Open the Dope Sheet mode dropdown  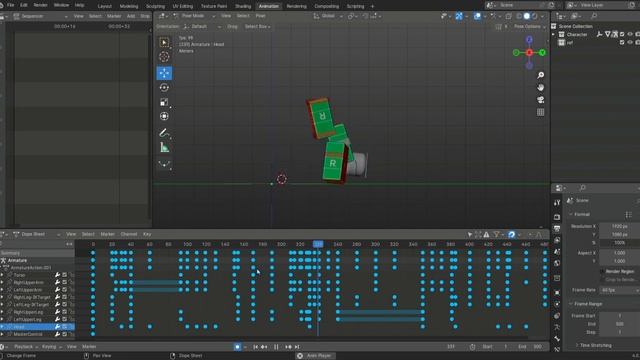36,234
